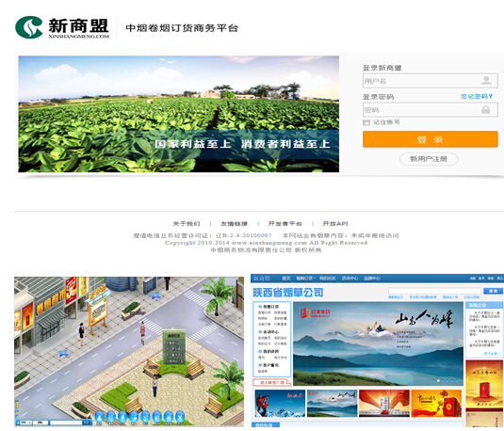Click the tobacco field banner image

pos(179,114)
